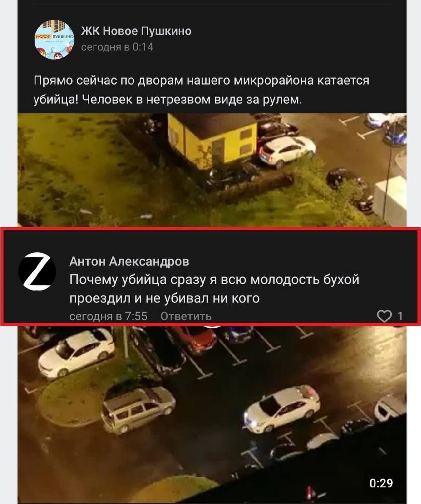Click the blue car in the top video corner
Image resolution: width=421 pixels, height=504 pixels.
395,134
